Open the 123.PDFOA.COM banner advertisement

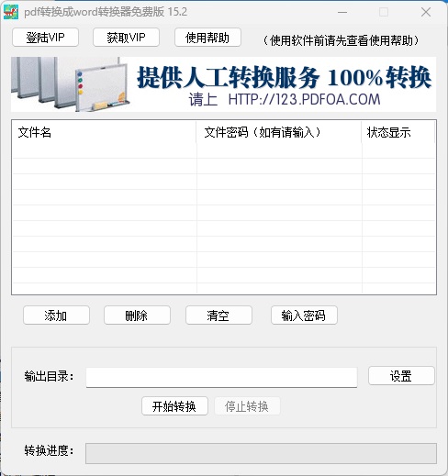point(224,84)
